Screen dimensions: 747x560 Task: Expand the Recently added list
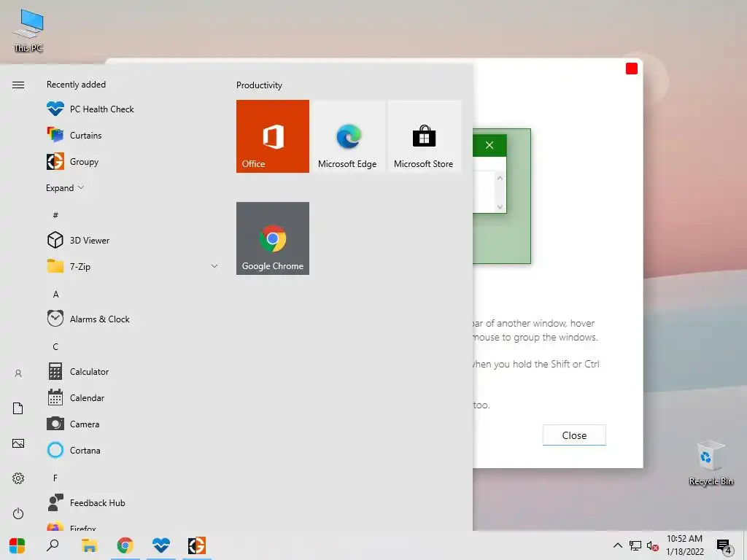[x=65, y=187]
